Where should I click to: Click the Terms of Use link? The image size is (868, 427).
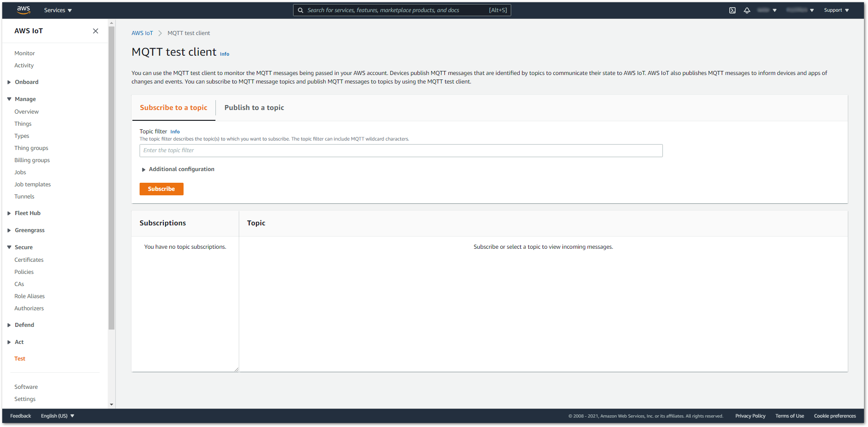click(789, 416)
